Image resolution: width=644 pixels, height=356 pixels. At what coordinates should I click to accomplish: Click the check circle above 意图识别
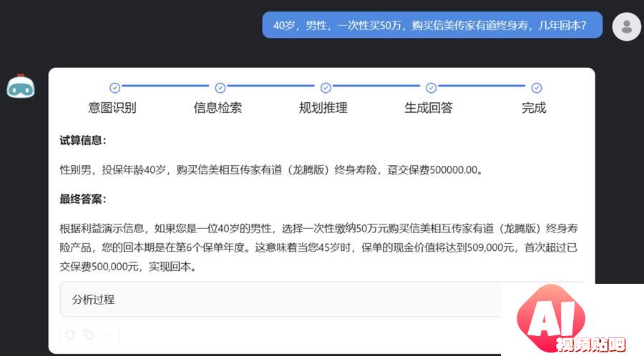(114, 88)
